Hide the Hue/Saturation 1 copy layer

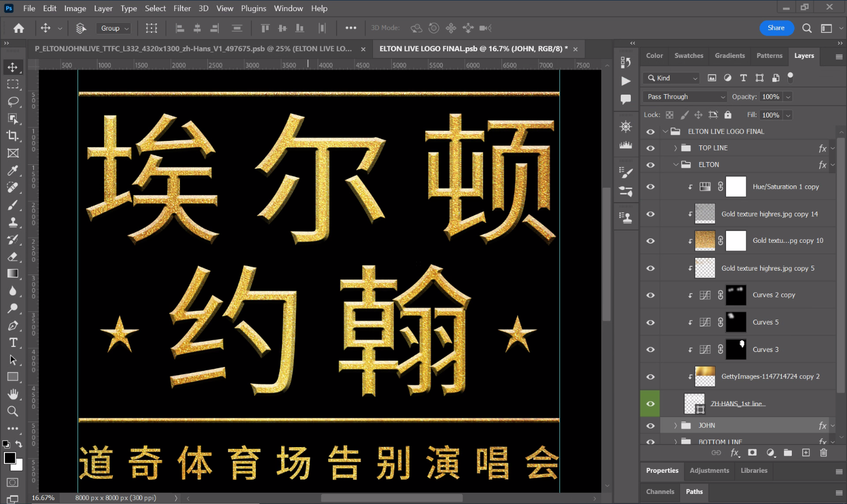[x=650, y=187]
